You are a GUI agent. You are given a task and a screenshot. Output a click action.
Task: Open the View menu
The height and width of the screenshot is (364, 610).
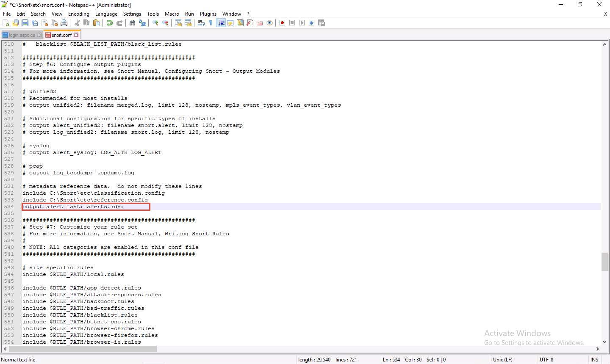coord(57,14)
